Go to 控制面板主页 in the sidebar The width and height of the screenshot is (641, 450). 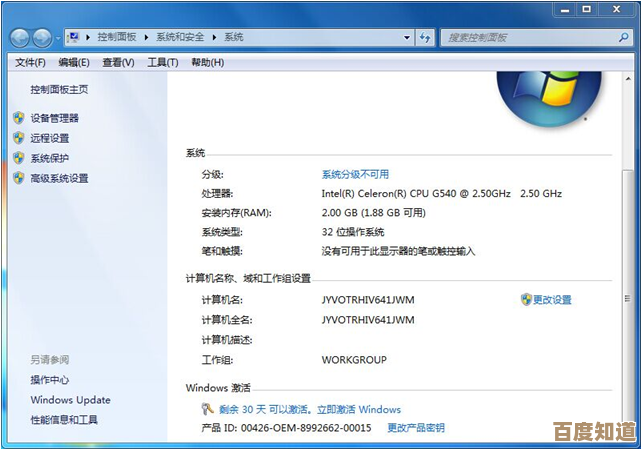(59, 89)
